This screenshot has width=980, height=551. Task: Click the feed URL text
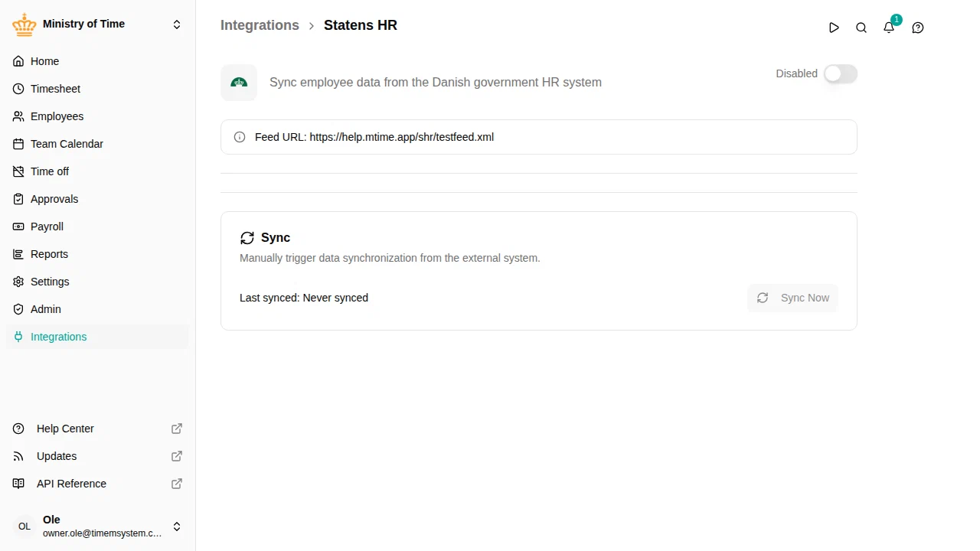pos(374,137)
